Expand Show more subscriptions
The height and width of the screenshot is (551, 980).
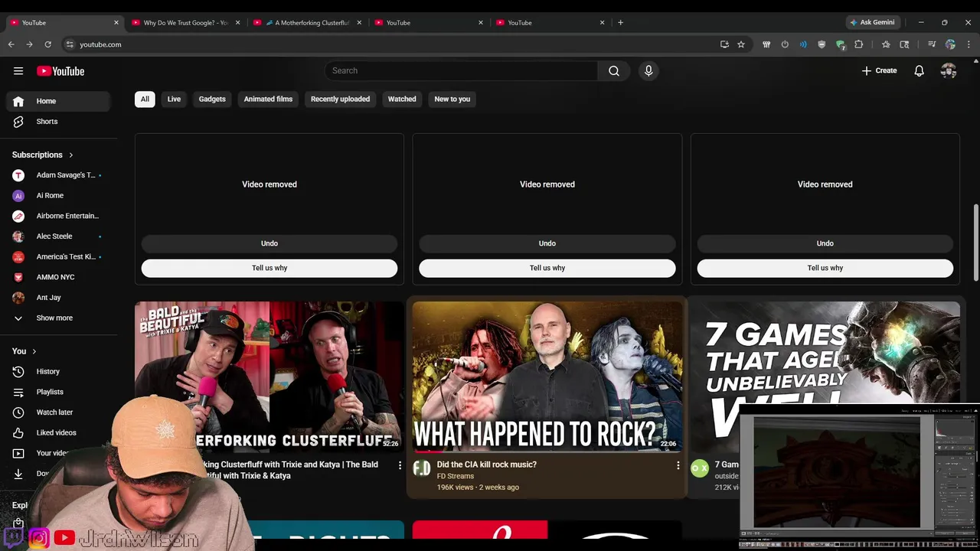tap(58, 318)
